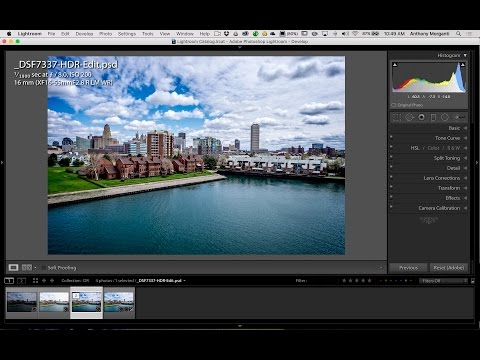Select the Spot Removal tool icon
Image resolution: width=480 pixels, height=360 pixels.
(409, 117)
